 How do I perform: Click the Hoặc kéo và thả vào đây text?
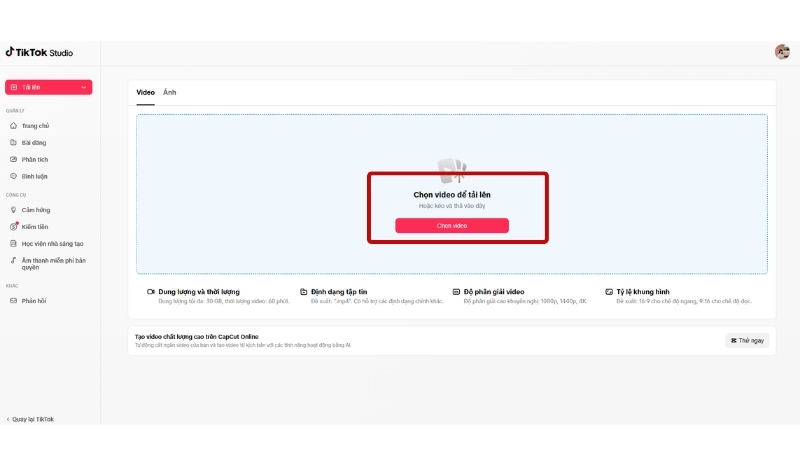(452, 206)
